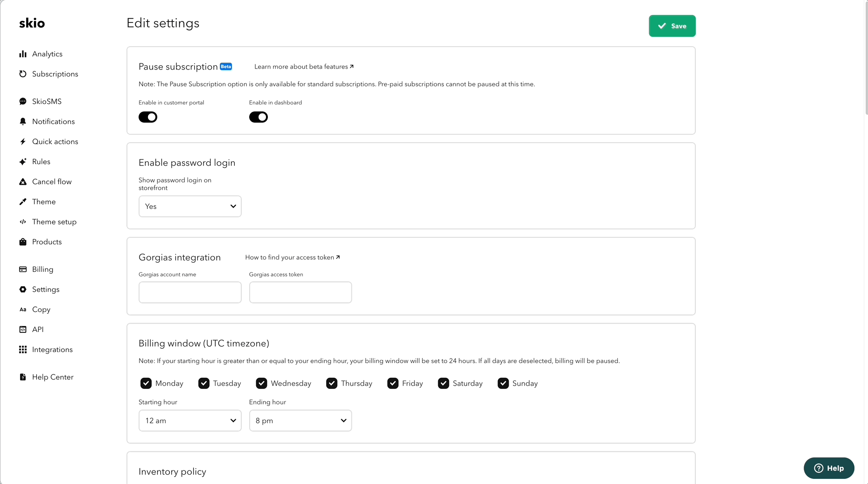This screenshot has width=868, height=484.
Task: Click the Notifications bell icon
Action: point(23,122)
